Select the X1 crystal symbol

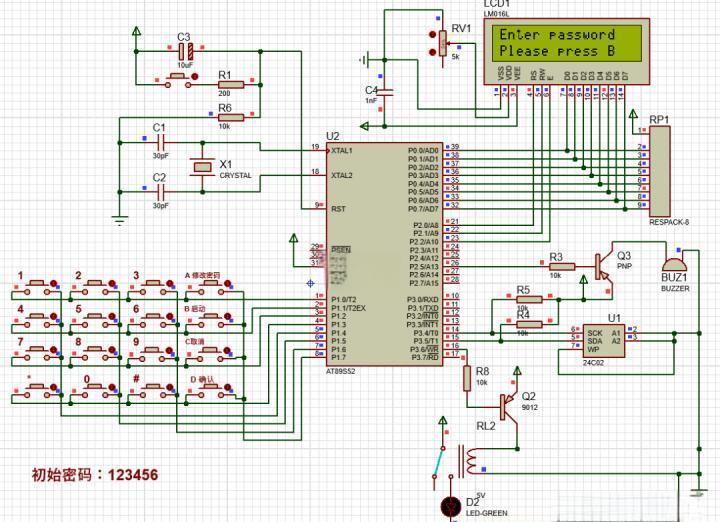point(202,167)
